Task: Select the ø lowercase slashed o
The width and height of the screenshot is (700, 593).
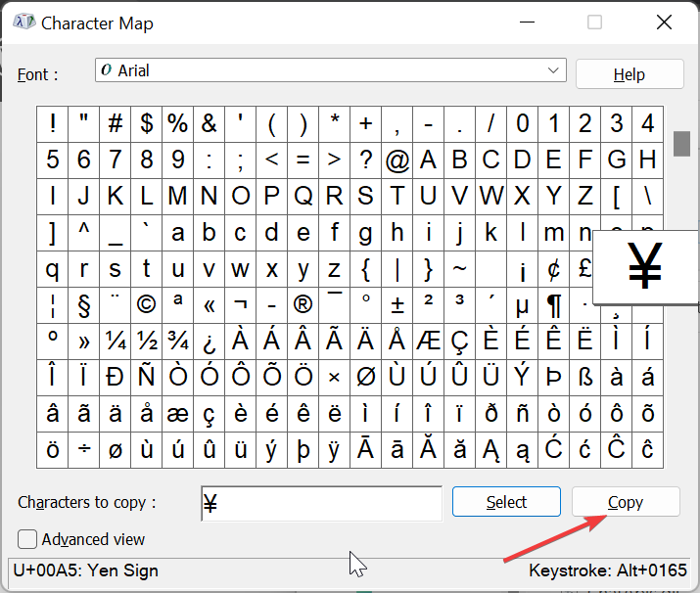Action: (116, 450)
